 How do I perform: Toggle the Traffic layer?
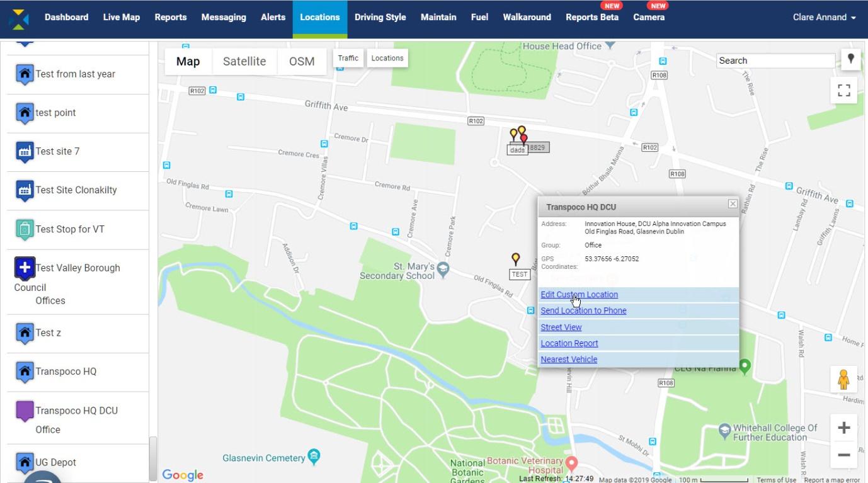348,58
